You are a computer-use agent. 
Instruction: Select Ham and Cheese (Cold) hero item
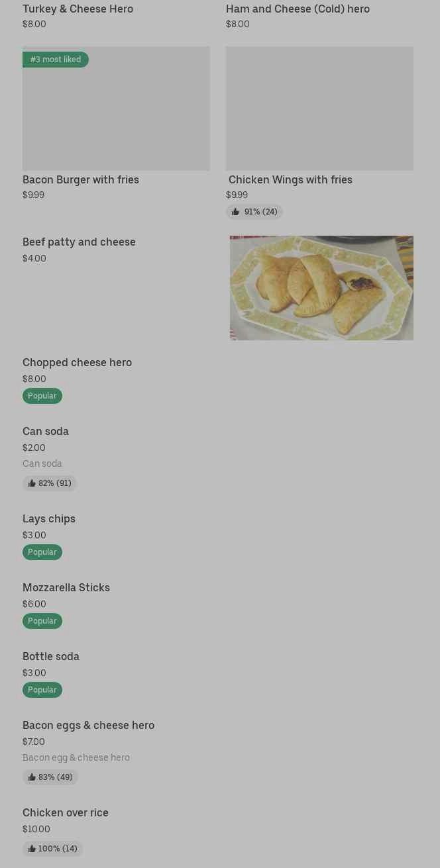click(298, 9)
